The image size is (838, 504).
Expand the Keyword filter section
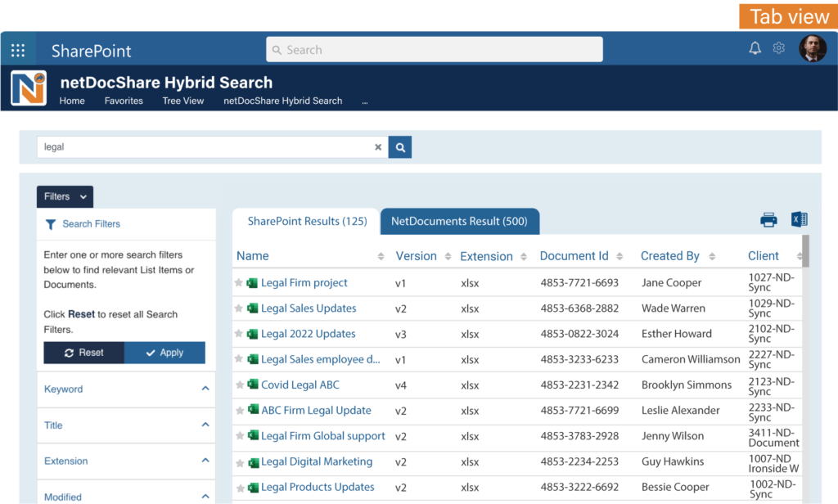click(126, 389)
